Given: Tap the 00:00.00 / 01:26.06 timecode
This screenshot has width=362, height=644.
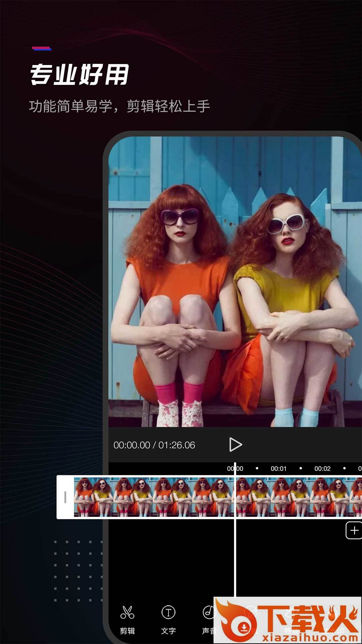Looking at the screenshot, I should (x=154, y=445).
